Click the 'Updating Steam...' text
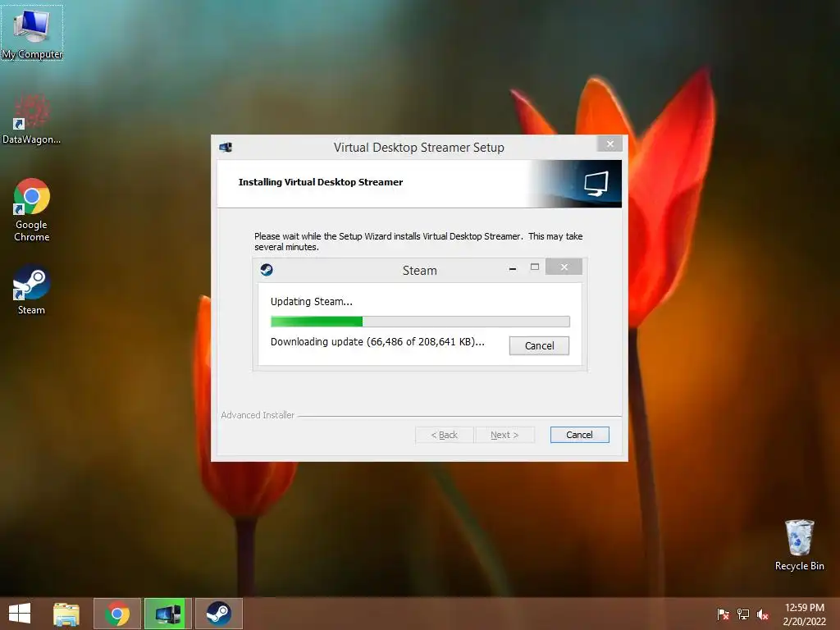Screen dimensions: 840x630 (x=311, y=302)
